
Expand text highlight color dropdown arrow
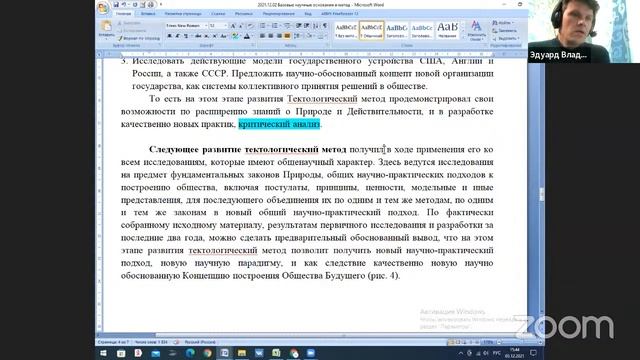(240, 36)
